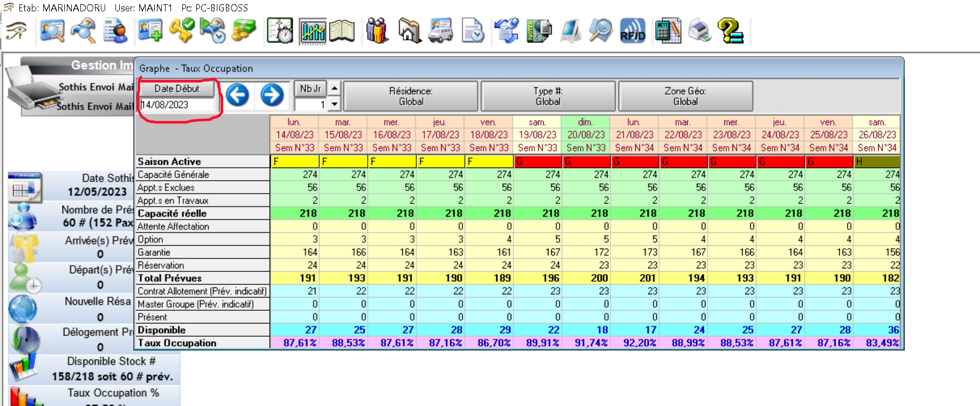Open the Notes document icon

pyautogui.click(x=539, y=31)
